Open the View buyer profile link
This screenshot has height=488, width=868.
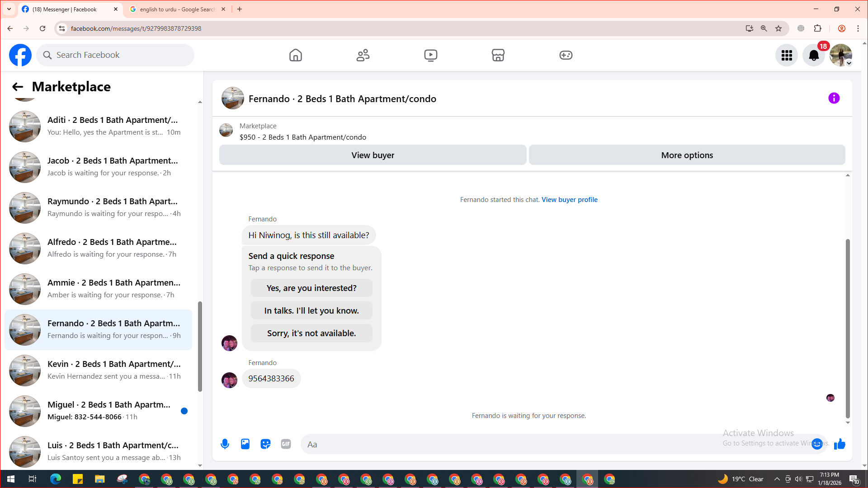pos(569,200)
